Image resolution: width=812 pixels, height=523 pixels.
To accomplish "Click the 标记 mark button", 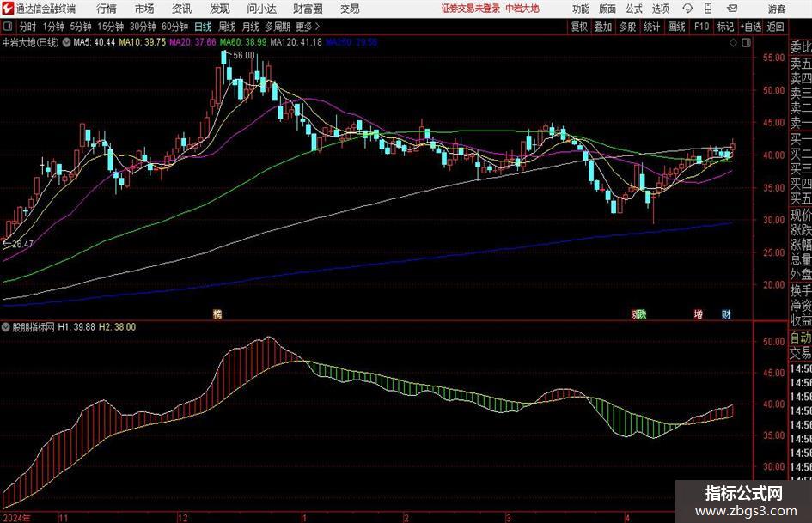I will (x=725, y=27).
